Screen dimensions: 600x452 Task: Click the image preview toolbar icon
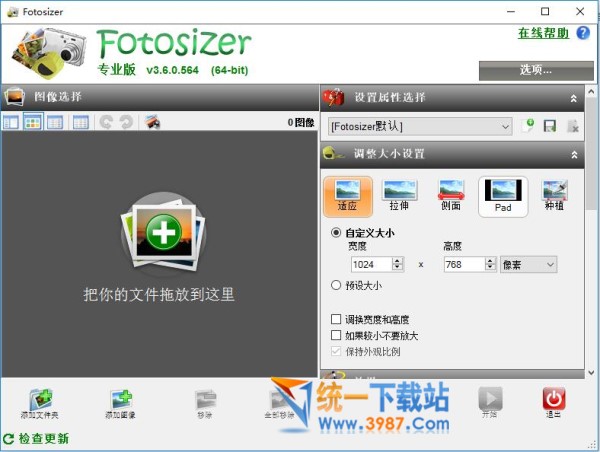click(x=152, y=122)
